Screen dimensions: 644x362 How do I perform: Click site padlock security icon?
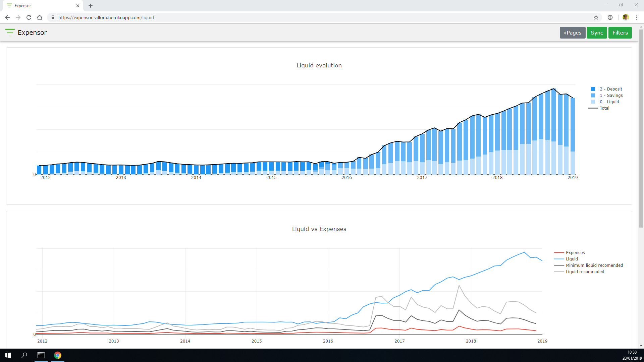(x=53, y=17)
